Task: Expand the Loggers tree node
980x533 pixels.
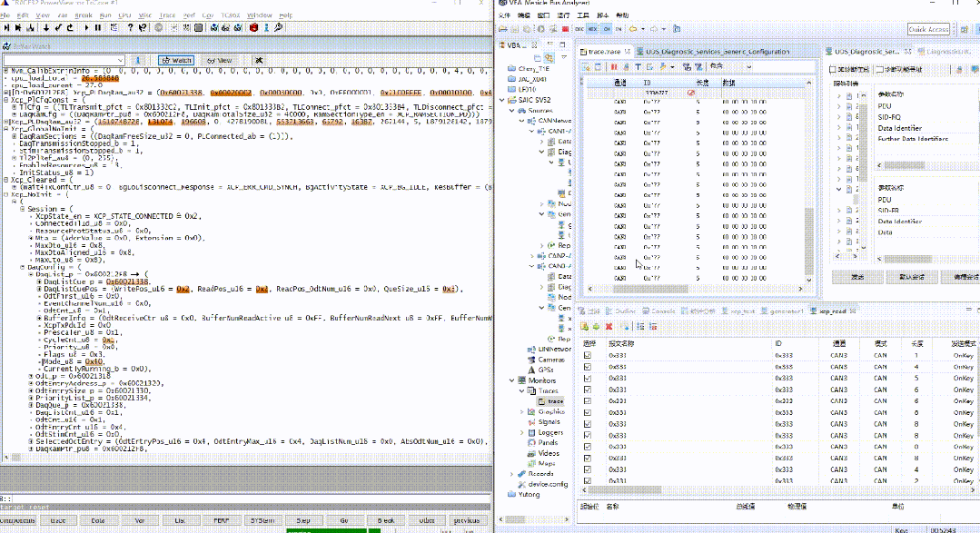Action: 522,432
